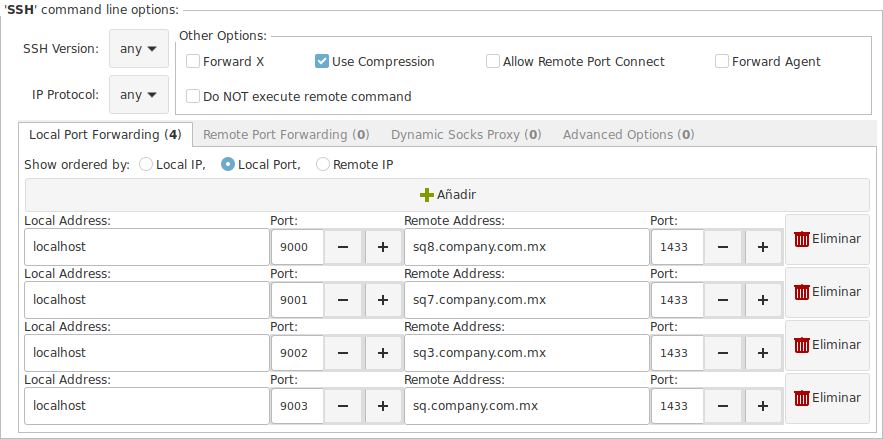
Task: Increment remote port for sq3 row
Action: click(763, 353)
